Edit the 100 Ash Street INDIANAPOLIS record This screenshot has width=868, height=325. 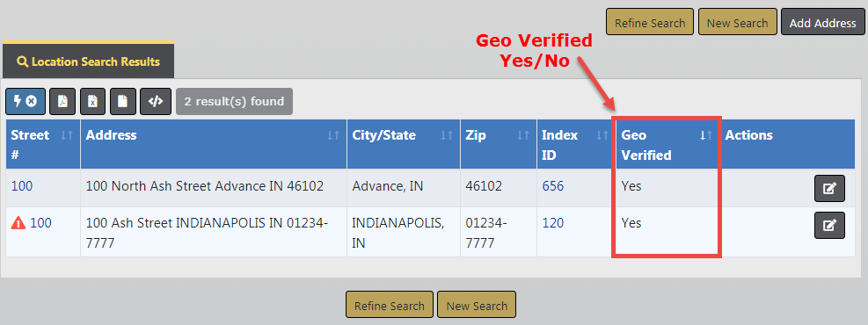(x=829, y=226)
